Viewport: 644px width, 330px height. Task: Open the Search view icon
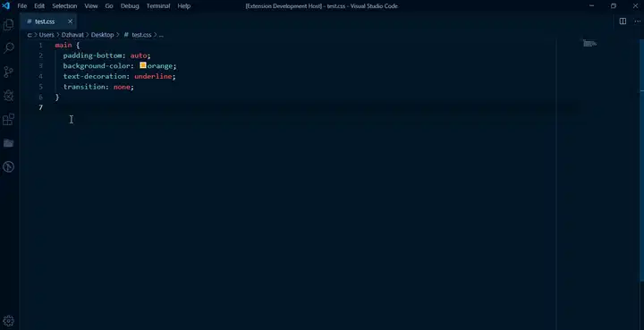pos(9,48)
